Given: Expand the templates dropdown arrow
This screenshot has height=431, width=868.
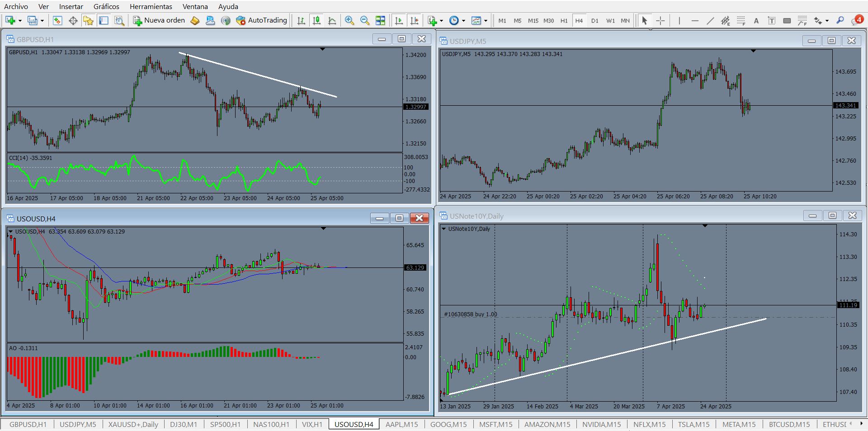Looking at the screenshot, I should 486,21.
